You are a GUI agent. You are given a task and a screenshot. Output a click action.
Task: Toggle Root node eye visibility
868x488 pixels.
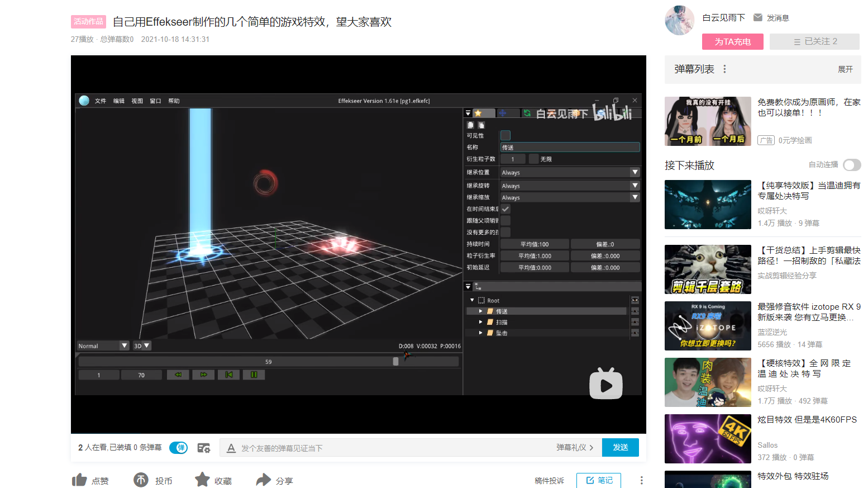(x=635, y=300)
